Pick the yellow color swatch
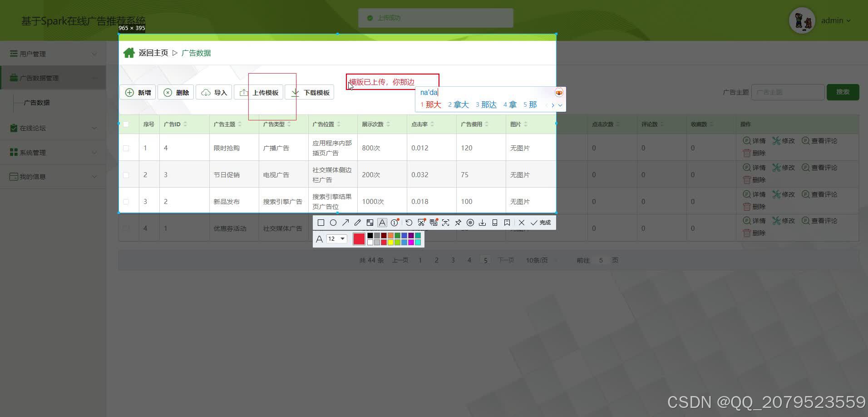The image size is (868, 417). [x=391, y=242]
